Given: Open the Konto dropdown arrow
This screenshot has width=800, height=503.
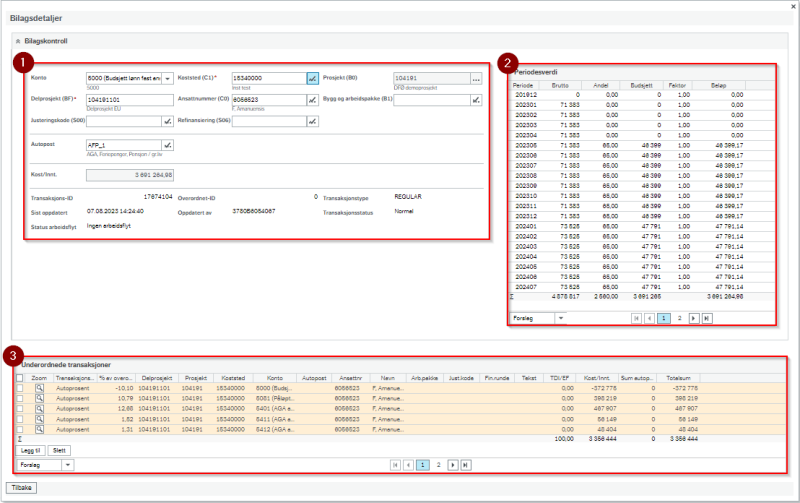Looking at the screenshot, I should 167,79.
